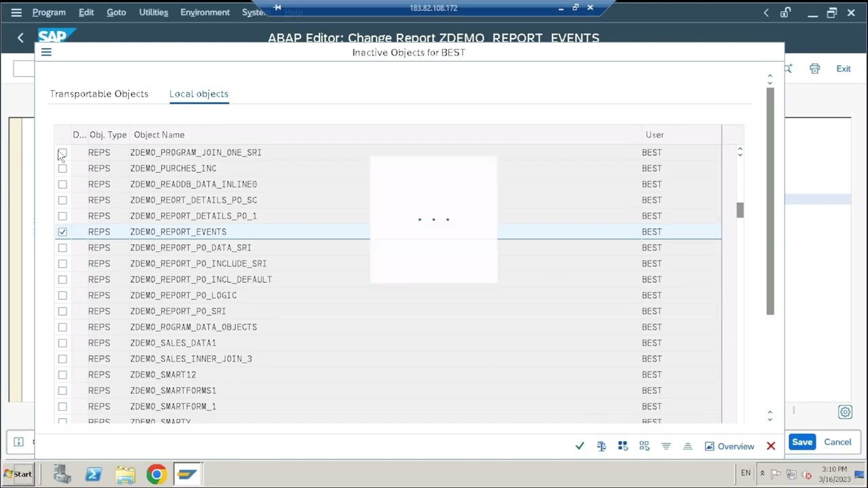Launch PowerShell from the taskbar
Image resolution: width=868 pixels, height=488 pixels.
(94, 474)
